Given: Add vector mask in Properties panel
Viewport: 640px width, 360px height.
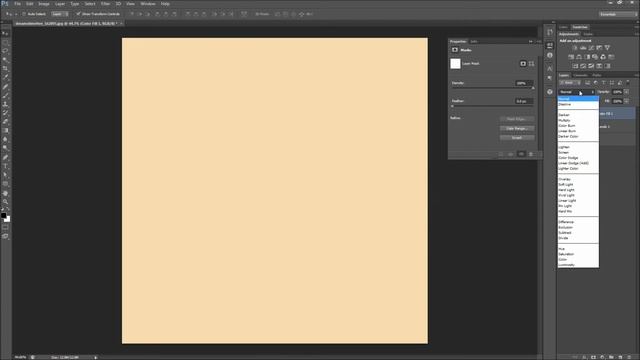Looking at the screenshot, I should click(x=531, y=64).
